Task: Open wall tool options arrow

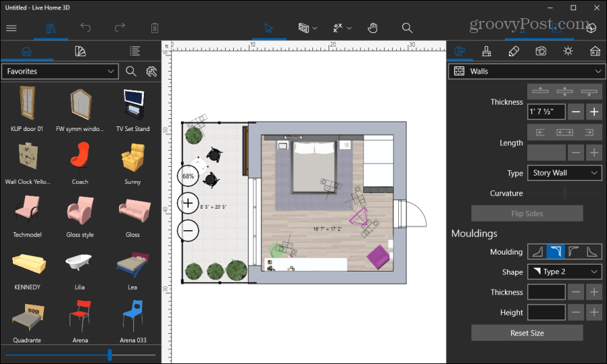Action: (x=315, y=28)
